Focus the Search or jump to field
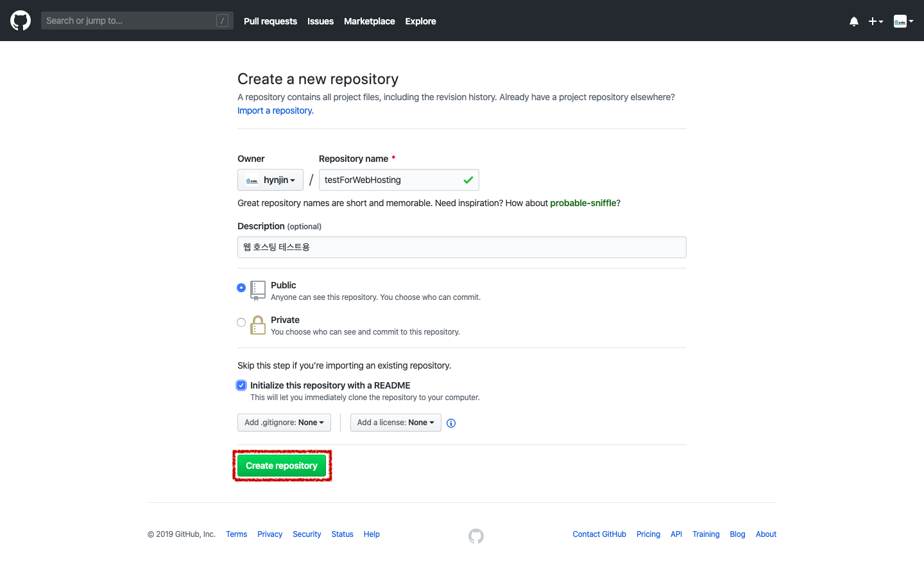This screenshot has height=578, width=924. tap(137, 21)
